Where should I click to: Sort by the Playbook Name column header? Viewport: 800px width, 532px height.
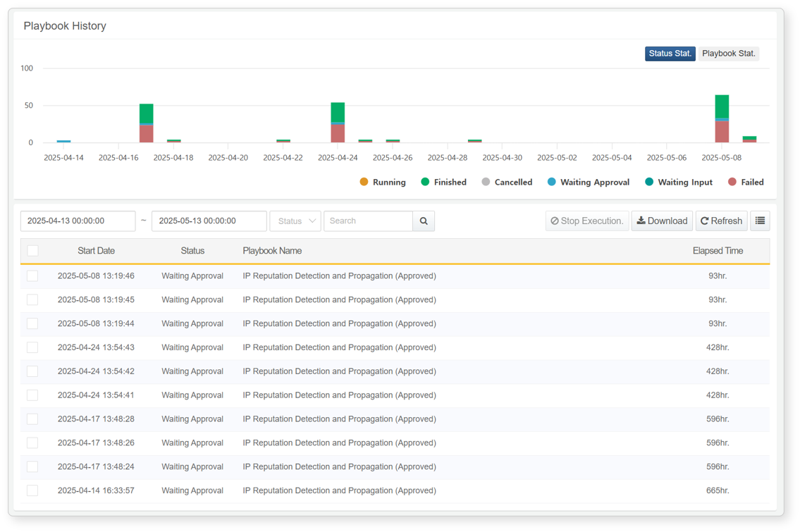pyautogui.click(x=272, y=250)
